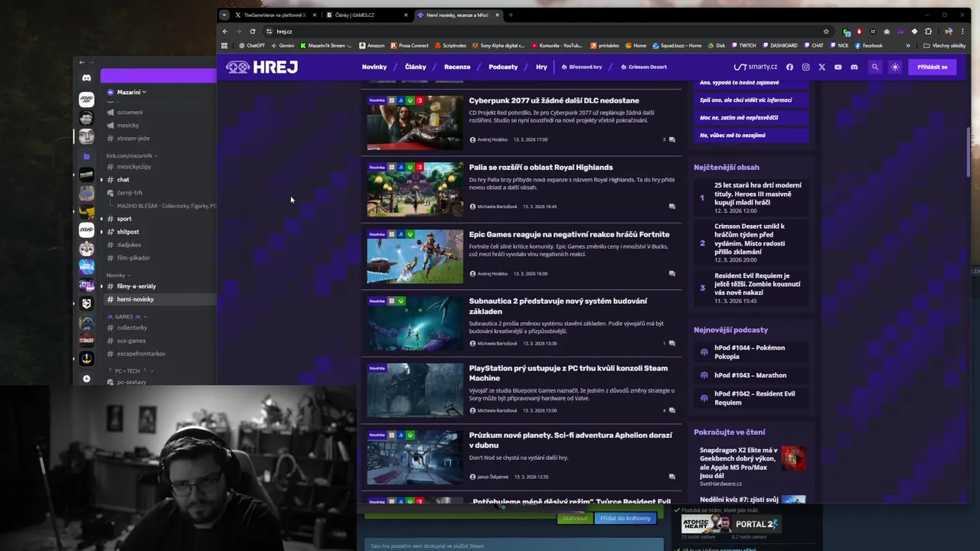Collapse PC + TECH category in Discord
The image size is (980, 551).
pyautogui.click(x=130, y=370)
